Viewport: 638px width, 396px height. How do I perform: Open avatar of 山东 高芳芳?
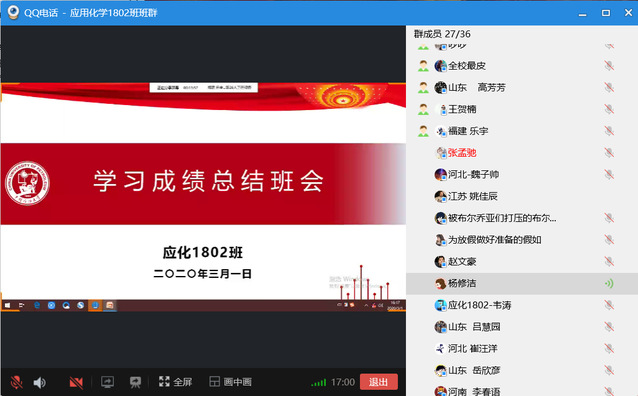click(440, 88)
